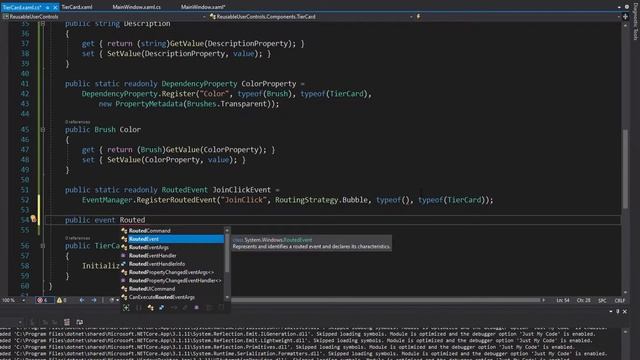
Task: Click the SPC indentation indicator
Action: click(x=602, y=300)
